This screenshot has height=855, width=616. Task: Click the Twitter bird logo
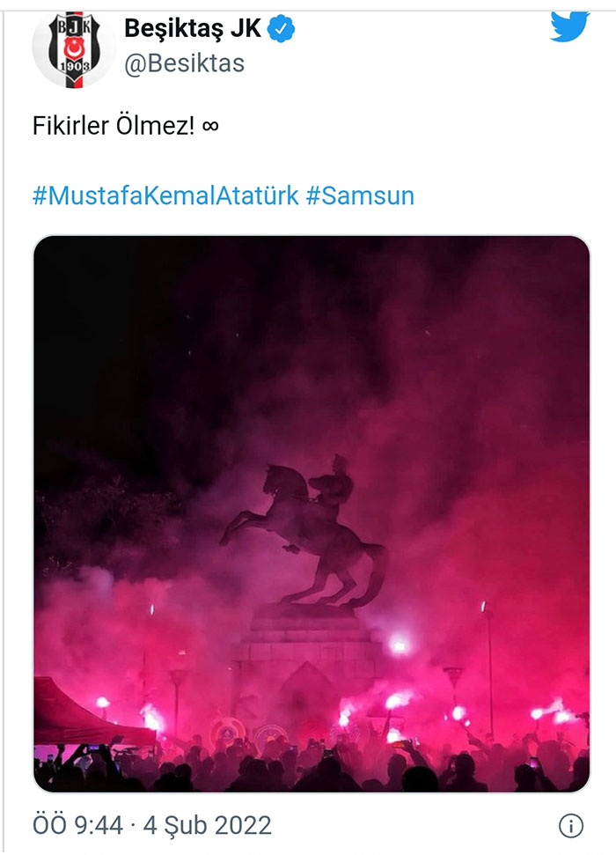click(569, 26)
